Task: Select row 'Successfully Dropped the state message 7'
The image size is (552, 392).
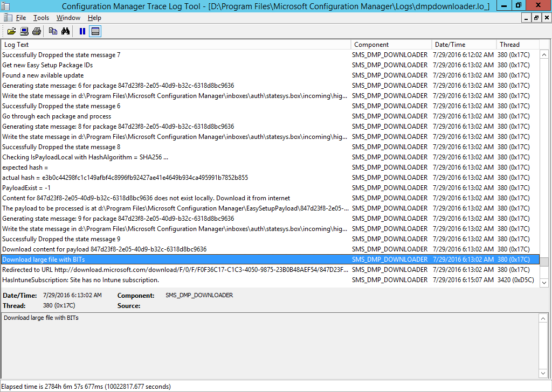Action: tap(270, 55)
